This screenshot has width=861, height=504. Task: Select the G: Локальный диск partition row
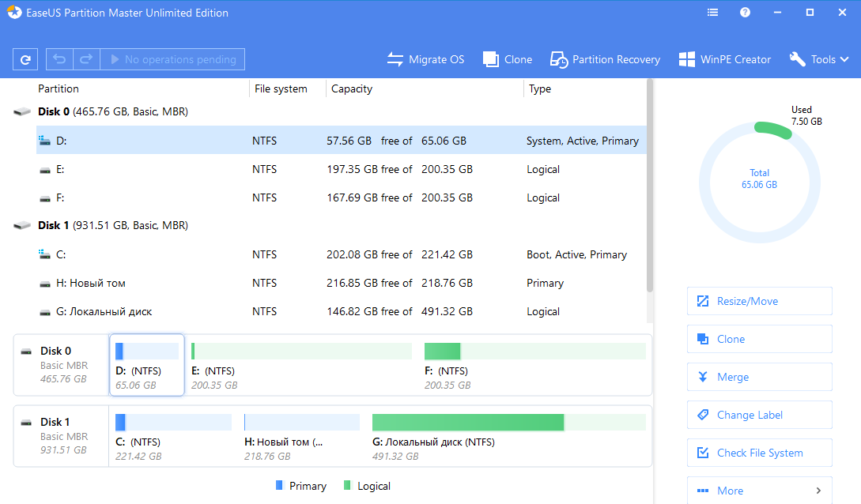[x=316, y=311]
